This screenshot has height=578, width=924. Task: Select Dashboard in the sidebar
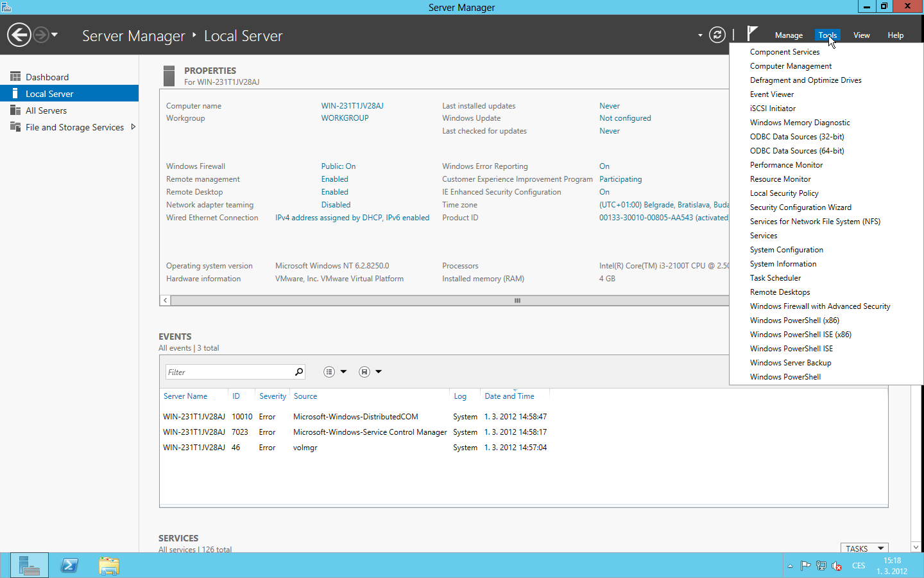coord(69,77)
